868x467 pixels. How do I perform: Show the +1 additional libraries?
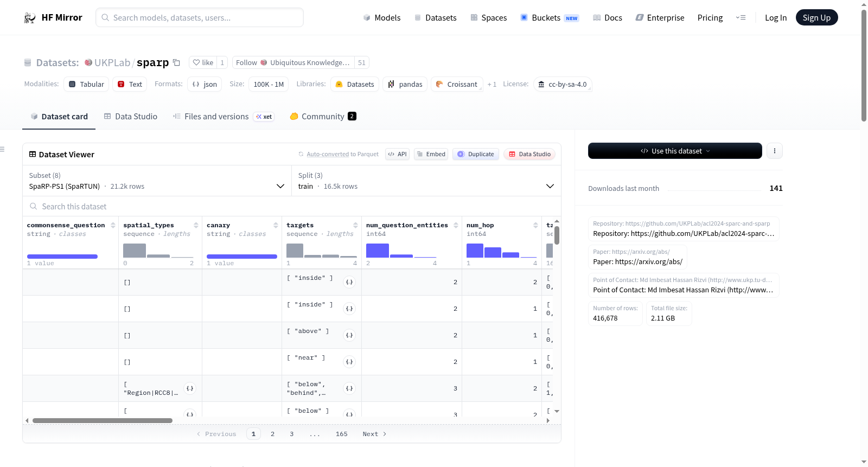tap(492, 84)
